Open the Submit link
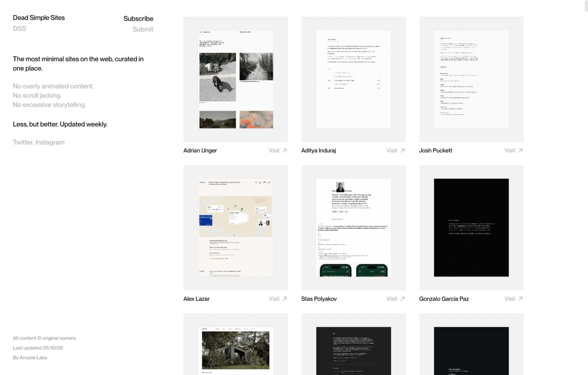Image resolution: width=588 pixels, height=375 pixels. (143, 29)
